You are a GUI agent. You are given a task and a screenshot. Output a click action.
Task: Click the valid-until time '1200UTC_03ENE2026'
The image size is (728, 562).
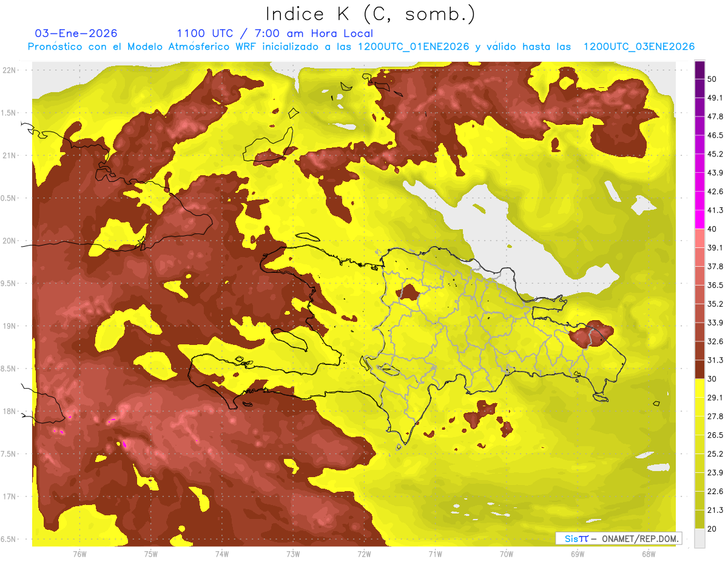(639, 47)
